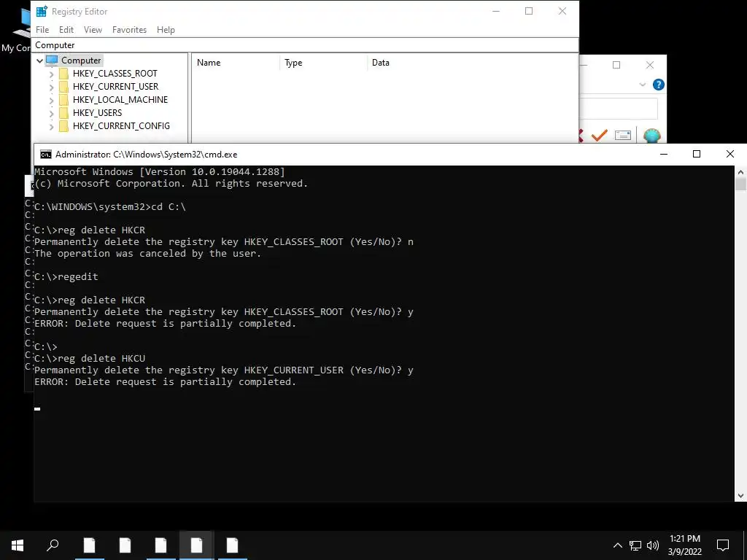The width and height of the screenshot is (747, 560).
Task: Click the first taskbar app icon
Action: [x=90, y=545]
